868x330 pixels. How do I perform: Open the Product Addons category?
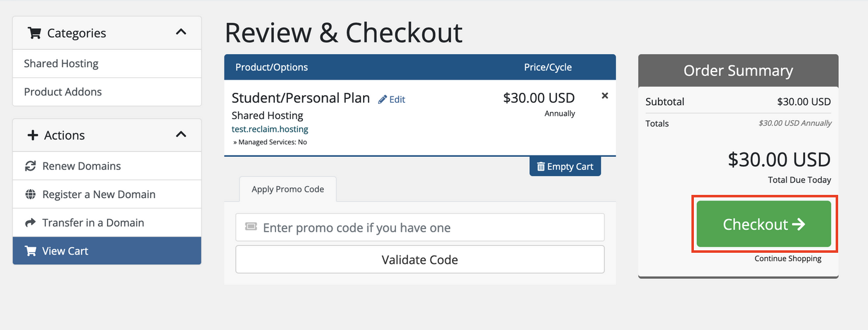[x=107, y=92]
